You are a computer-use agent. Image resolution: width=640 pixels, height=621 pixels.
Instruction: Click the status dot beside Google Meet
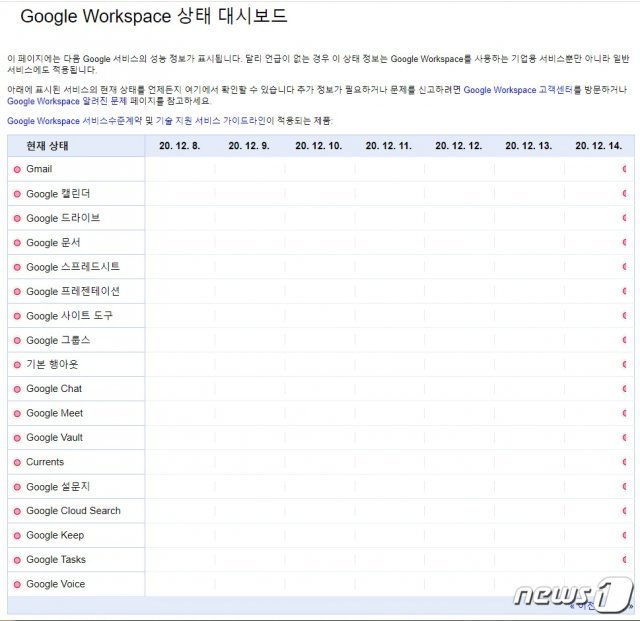pos(17,414)
